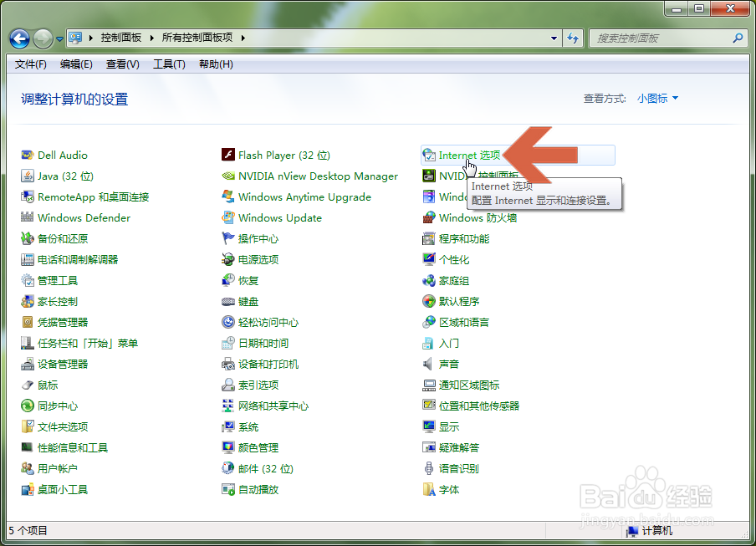The width and height of the screenshot is (756, 546).
Task: Open the Windows 防火墙 icon
Action: coord(429,218)
